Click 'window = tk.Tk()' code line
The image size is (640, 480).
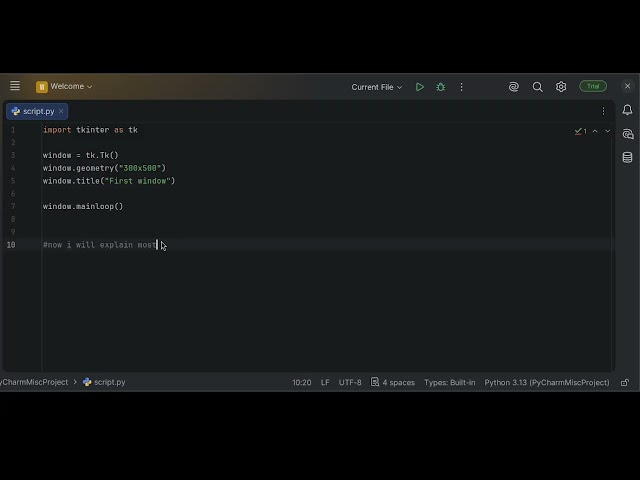(x=80, y=156)
